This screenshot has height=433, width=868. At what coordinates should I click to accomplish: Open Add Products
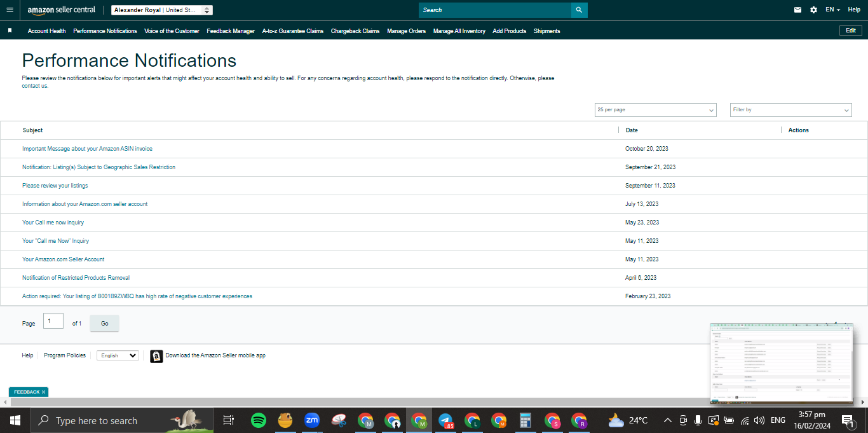pyautogui.click(x=510, y=31)
